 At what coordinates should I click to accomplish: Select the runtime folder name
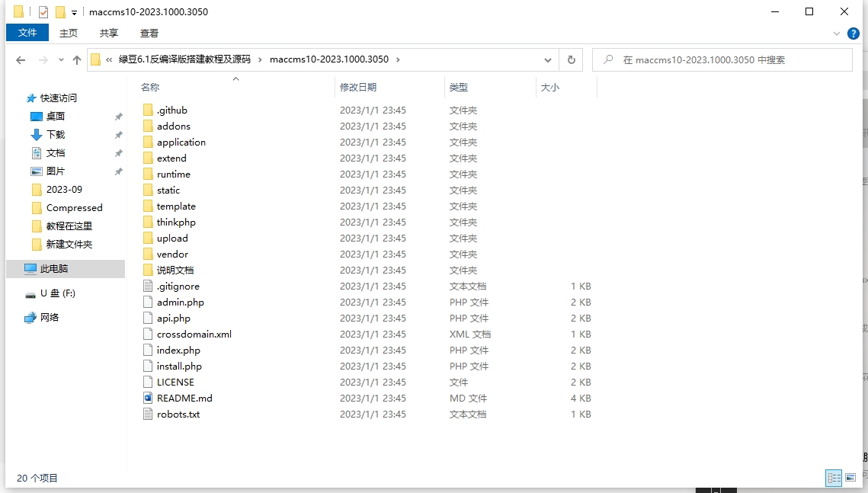(x=173, y=174)
